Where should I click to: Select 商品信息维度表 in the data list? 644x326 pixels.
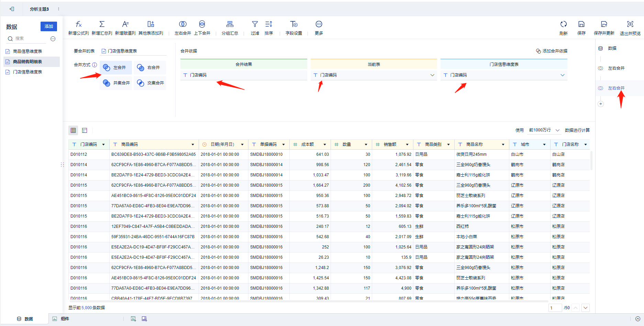[27, 51]
